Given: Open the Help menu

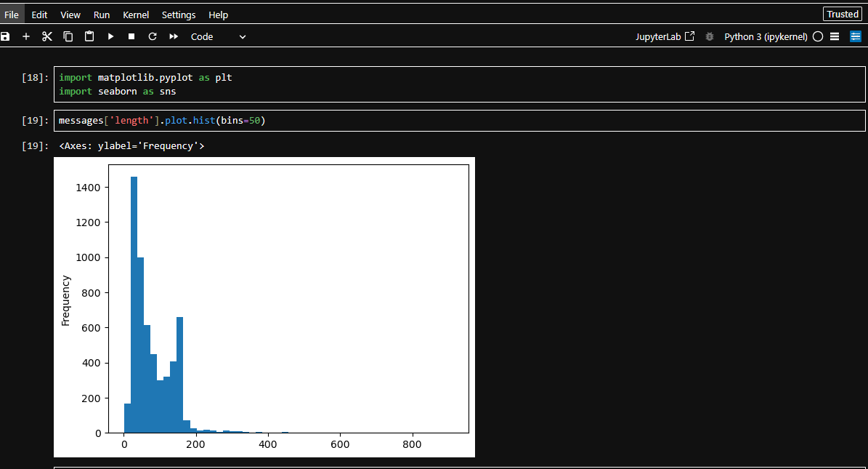Looking at the screenshot, I should [x=218, y=15].
